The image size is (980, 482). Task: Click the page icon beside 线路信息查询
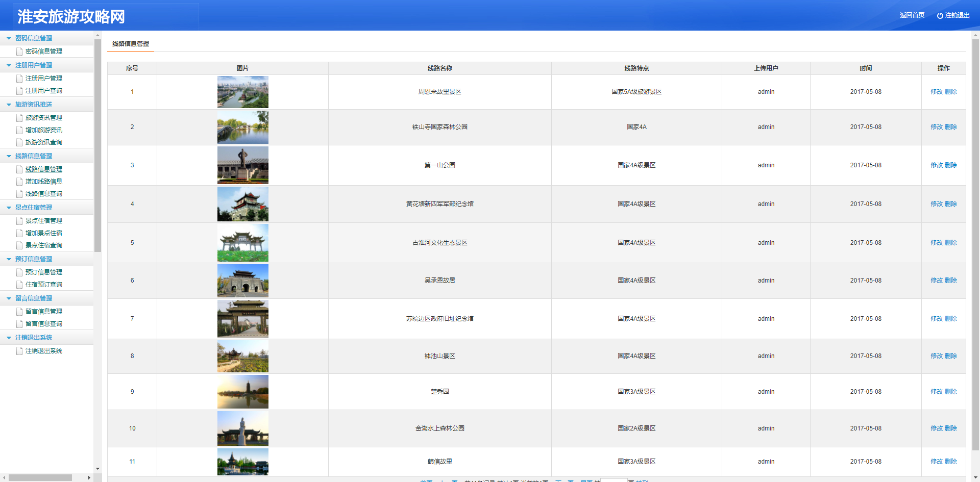[x=19, y=194]
